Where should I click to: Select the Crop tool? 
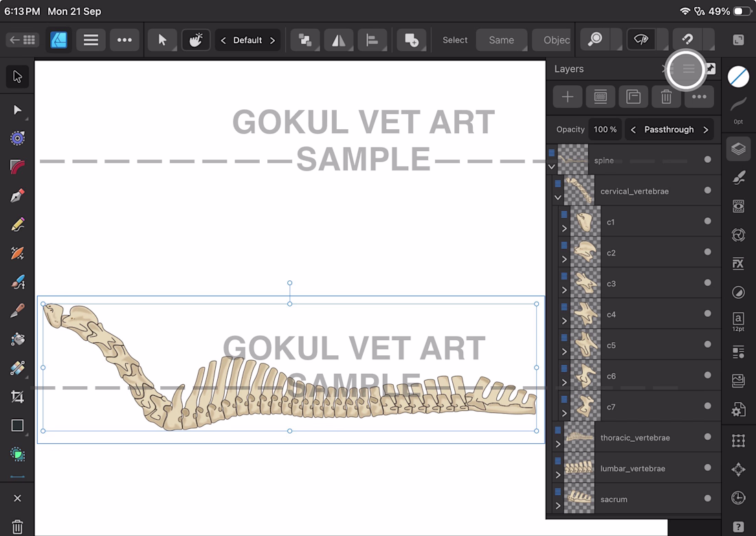click(x=17, y=397)
